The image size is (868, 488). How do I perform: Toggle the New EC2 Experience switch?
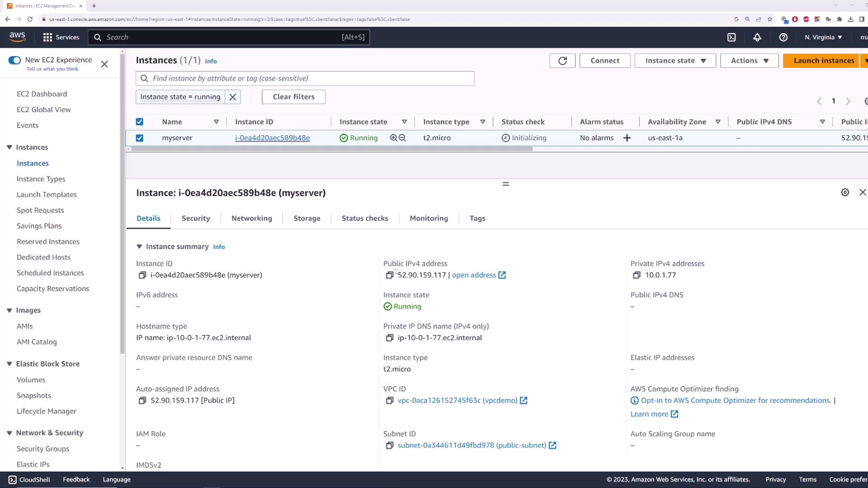[14, 60]
